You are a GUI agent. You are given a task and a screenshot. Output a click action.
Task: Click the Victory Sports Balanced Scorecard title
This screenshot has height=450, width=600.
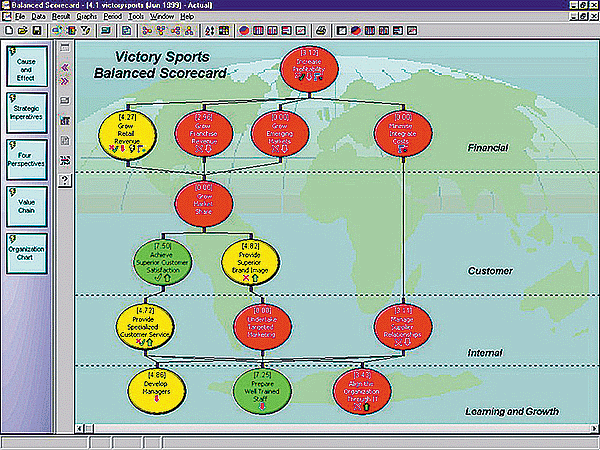[x=161, y=65]
